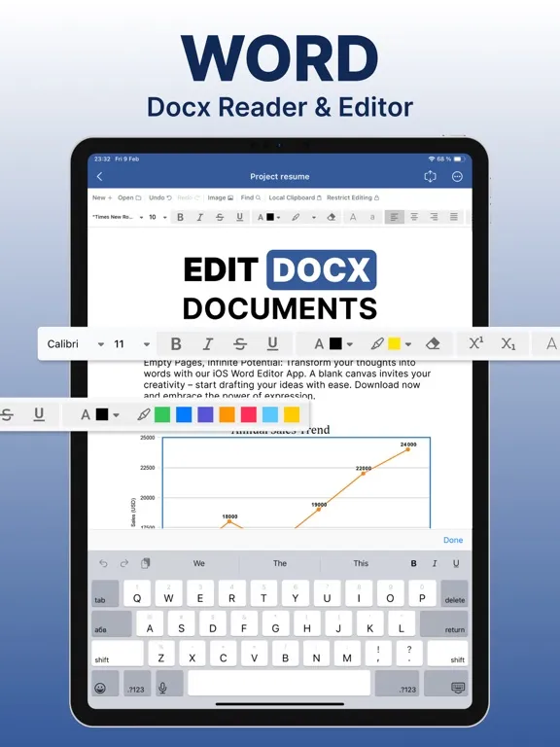Tap Italic in keyboard suggestion bar
This screenshot has height=747, width=560.
coord(435,563)
